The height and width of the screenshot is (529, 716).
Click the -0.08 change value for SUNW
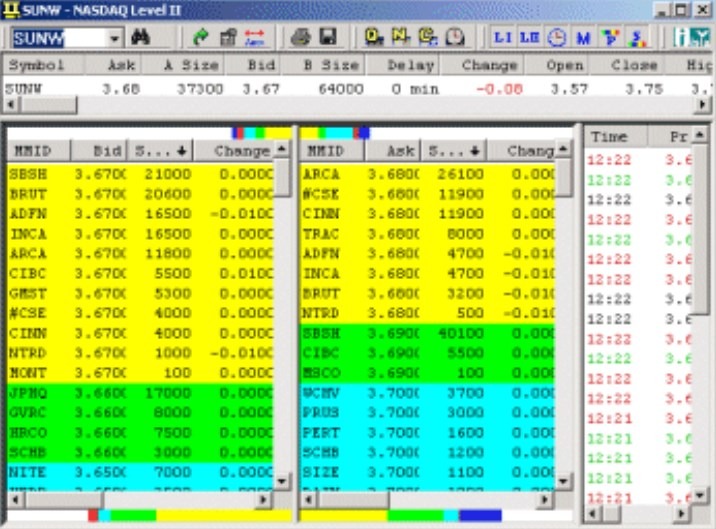coord(499,89)
